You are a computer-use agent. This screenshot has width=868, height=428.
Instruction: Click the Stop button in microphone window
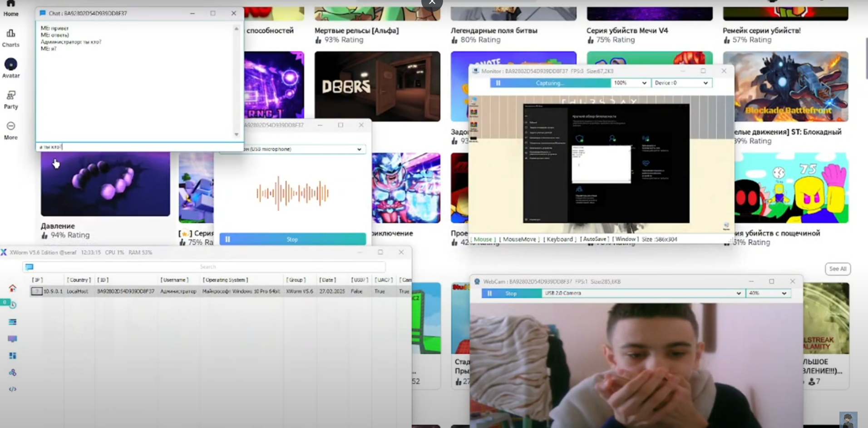292,239
